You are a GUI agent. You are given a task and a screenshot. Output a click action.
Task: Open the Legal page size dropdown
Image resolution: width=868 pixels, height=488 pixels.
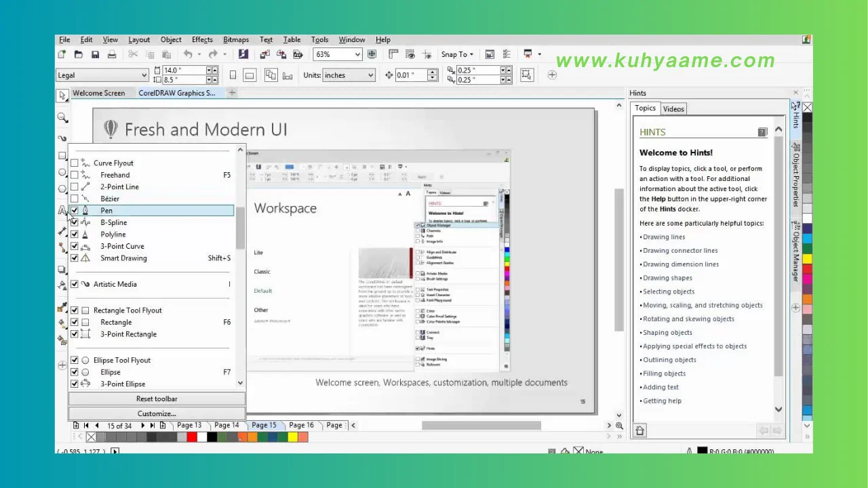tap(144, 75)
